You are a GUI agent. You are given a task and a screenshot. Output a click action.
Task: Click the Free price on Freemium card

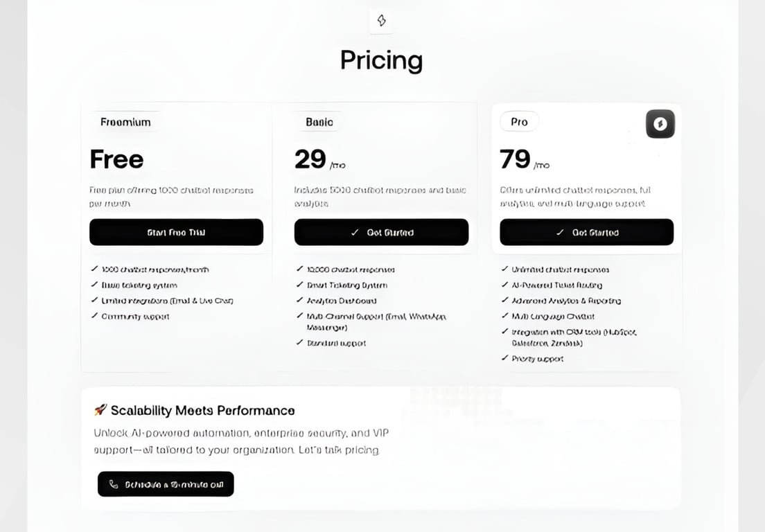coord(116,160)
